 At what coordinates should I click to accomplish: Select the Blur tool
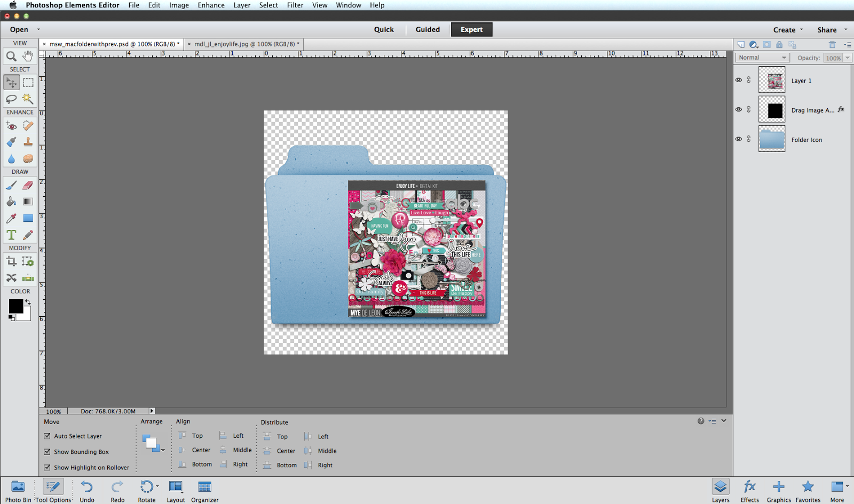pos(11,159)
